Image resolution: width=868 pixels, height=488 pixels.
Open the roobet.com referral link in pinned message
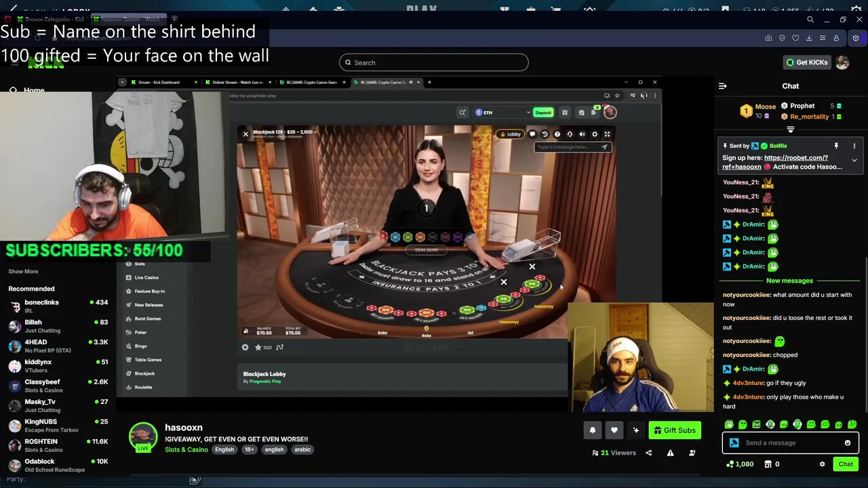pyautogui.click(x=775, y=162)
